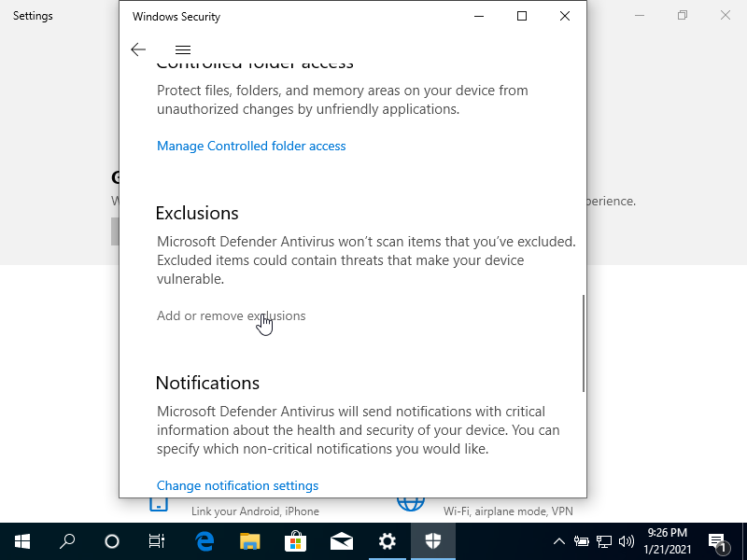Open Cortana from the taskbar

(x=112, y=541)
